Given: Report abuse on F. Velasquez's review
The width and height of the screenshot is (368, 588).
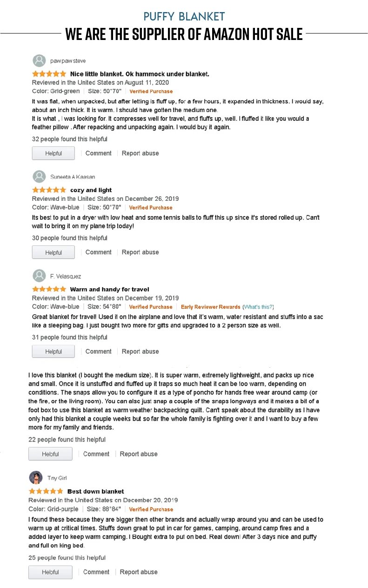Looking at the screenshot, I should tap(140, 351).
